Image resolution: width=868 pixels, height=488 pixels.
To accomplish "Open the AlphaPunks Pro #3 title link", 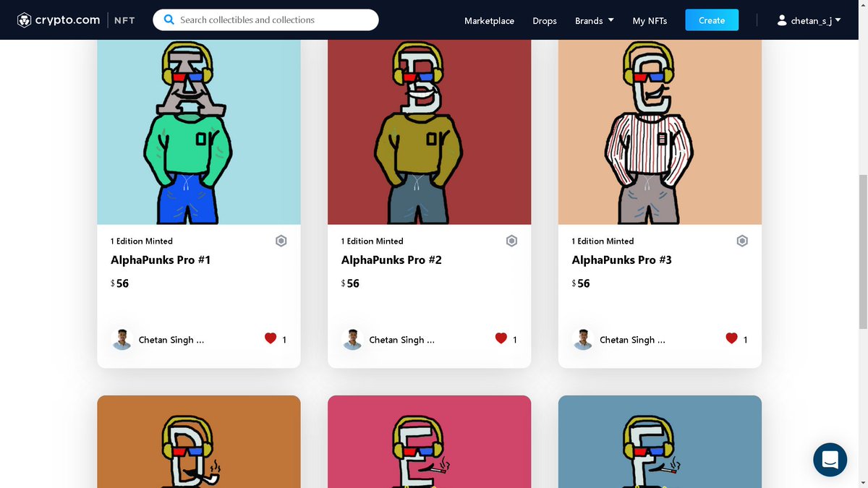I will 622,260.
